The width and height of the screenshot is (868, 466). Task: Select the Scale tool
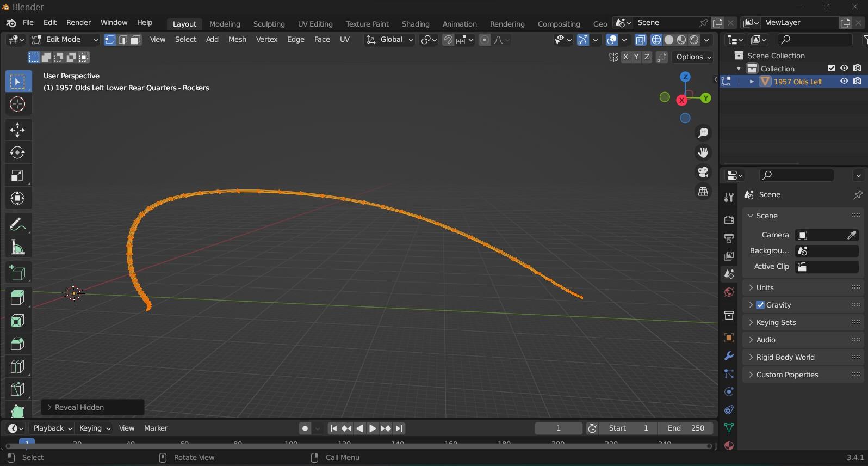tap(17, 176)
